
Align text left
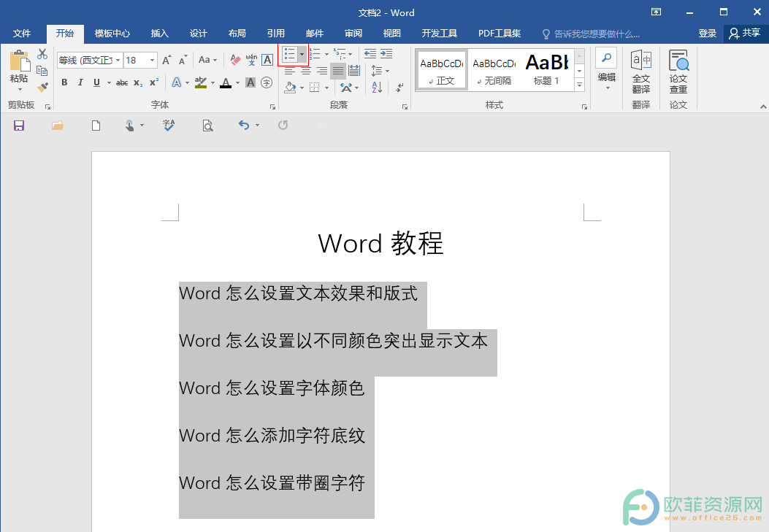290,71
